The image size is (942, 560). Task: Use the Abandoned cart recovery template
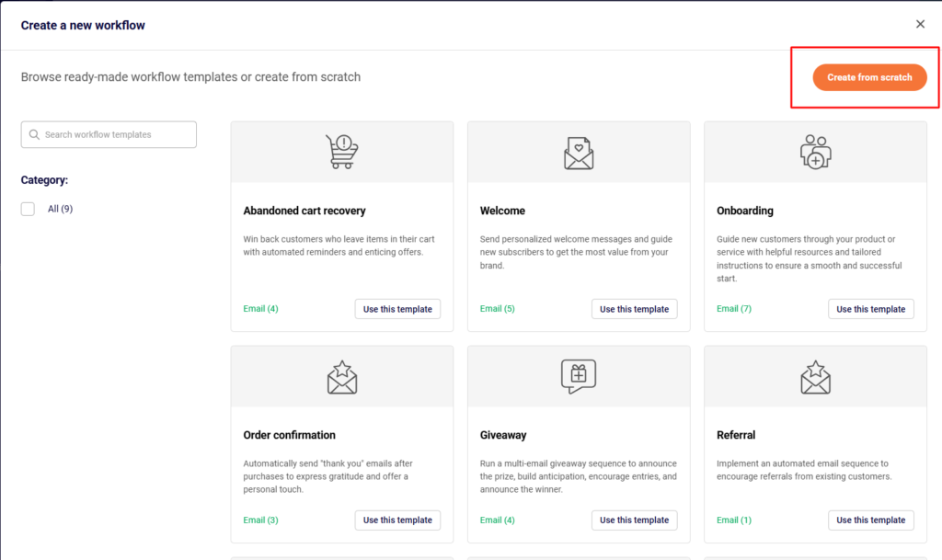point(397,309)
